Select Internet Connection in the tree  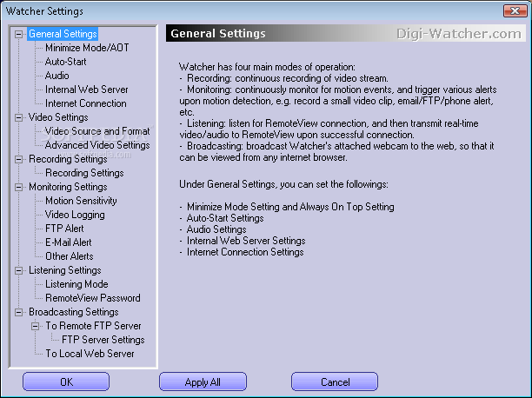(86, 103)
